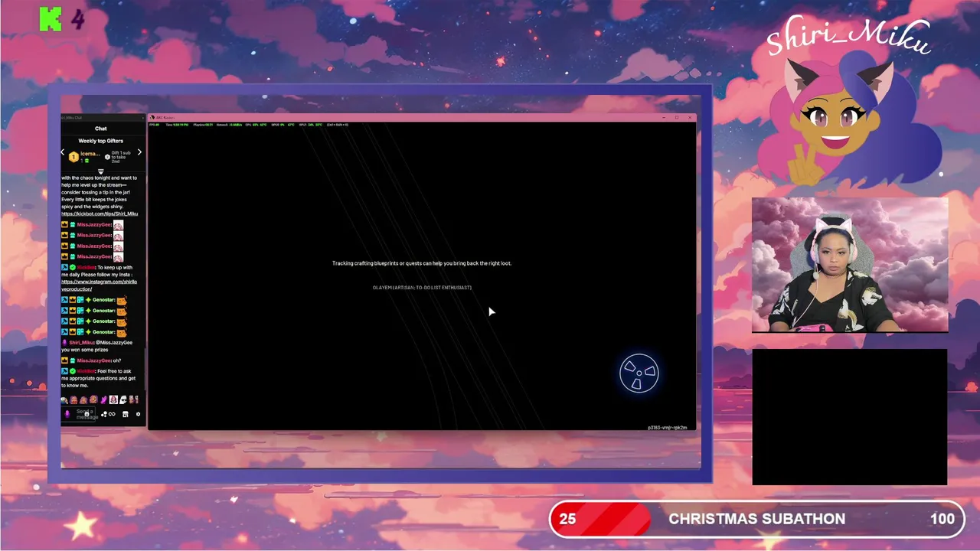Click the streamer webcam feed

click(850, 265)
